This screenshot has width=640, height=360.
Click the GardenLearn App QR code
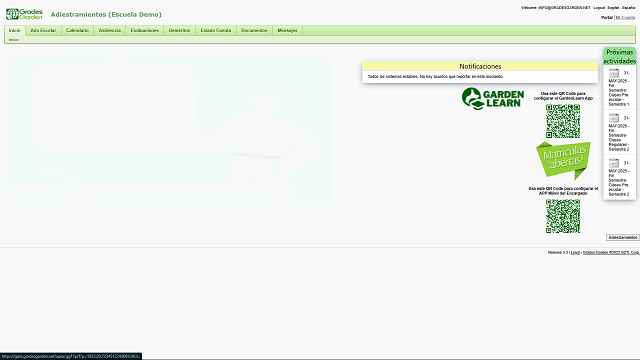pyautogui.click(x=563, y=121)
